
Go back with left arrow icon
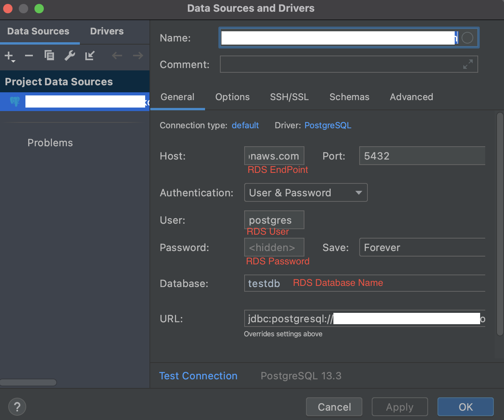point(117,56)
